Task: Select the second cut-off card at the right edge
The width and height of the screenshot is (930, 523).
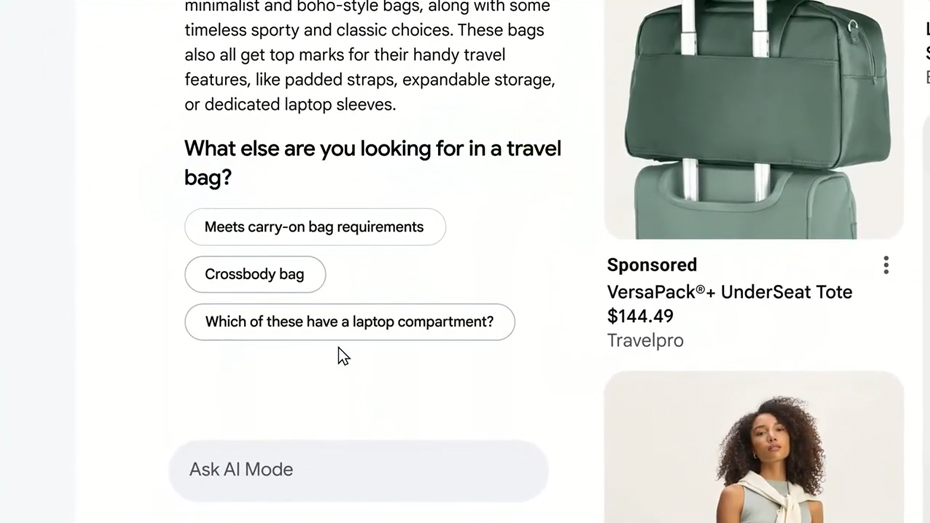Action: pos(926,320)
